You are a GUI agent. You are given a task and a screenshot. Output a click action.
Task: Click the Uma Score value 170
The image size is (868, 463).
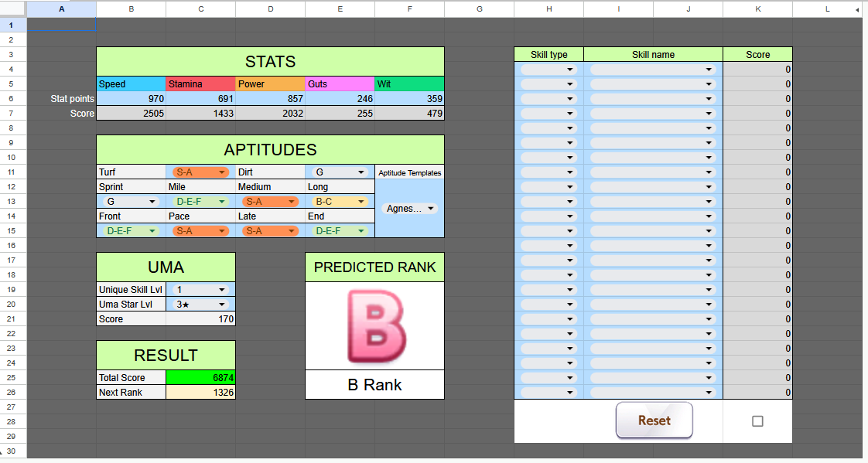(200, 318)
